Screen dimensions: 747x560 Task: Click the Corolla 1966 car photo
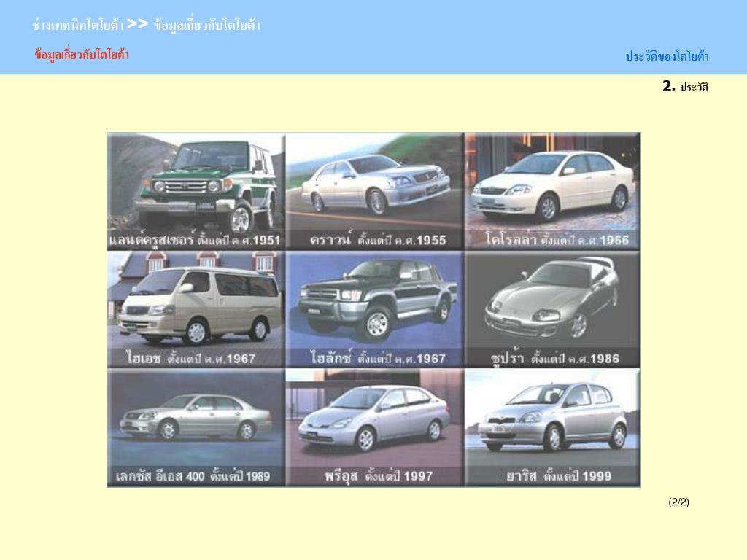552,191
